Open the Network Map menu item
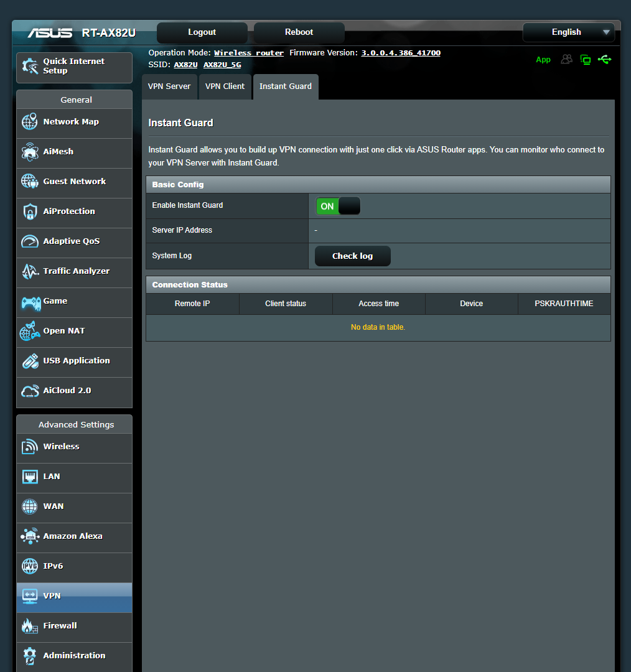Image resolution: width=631 pixels, height=672 pixels. [x=74, y=123]
